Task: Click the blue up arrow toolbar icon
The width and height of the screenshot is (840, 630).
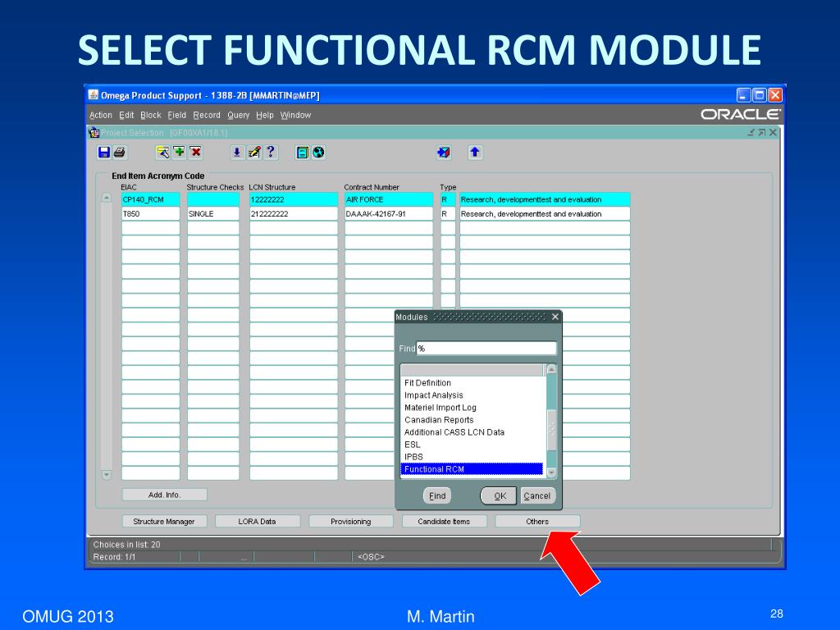Action: [x=475, y=153]
